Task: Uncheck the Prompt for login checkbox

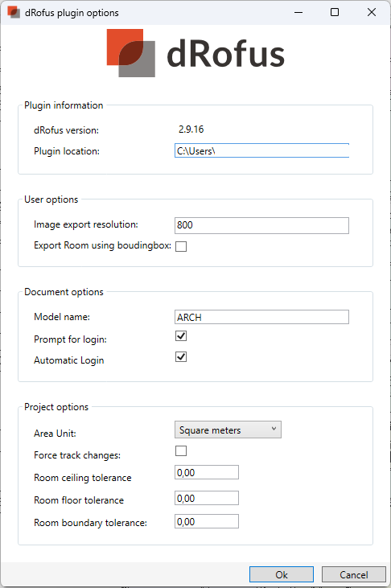Action: point(181,336)
